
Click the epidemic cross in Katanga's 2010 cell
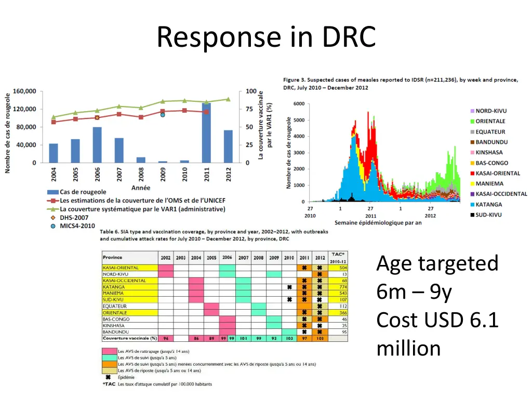[x=289, y=287]
